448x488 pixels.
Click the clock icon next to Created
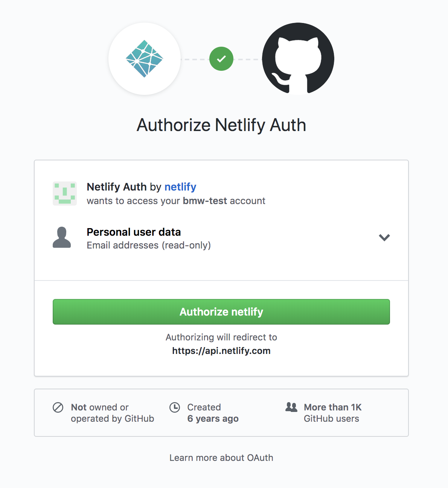coord(174,407)
